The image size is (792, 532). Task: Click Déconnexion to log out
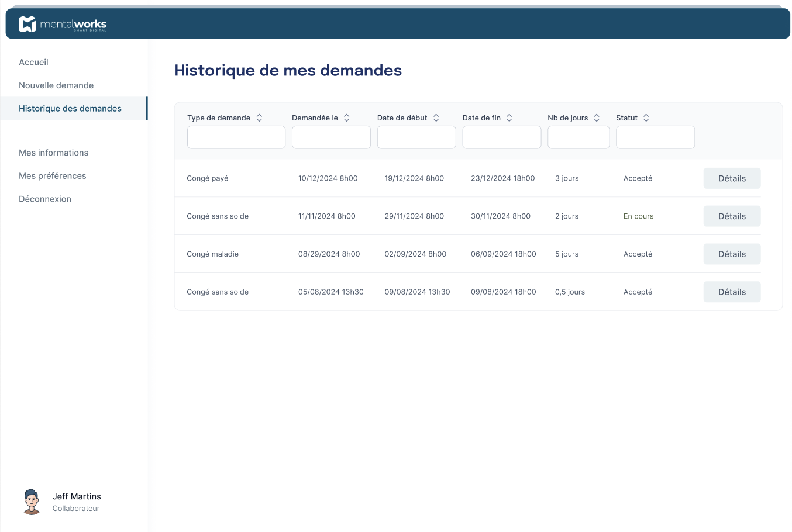(45, 199)
